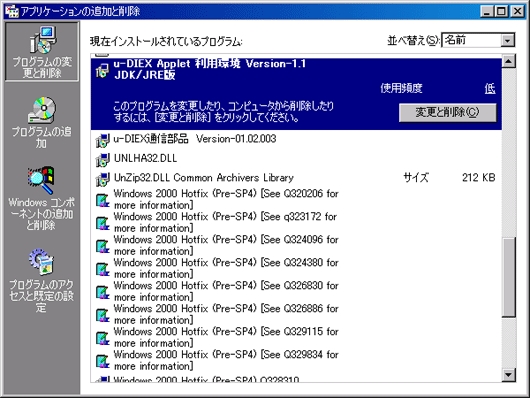Select Hotfix See Q329115 row text
The image size is (530, 398).
226,337
